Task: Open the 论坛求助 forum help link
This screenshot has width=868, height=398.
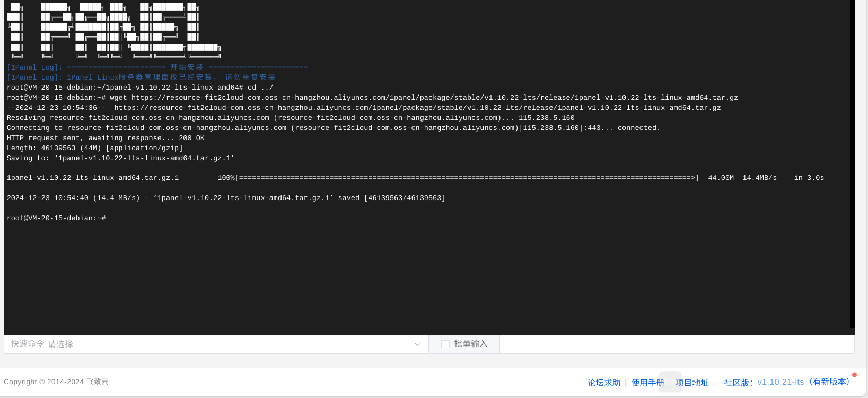Action: point(603,383)
